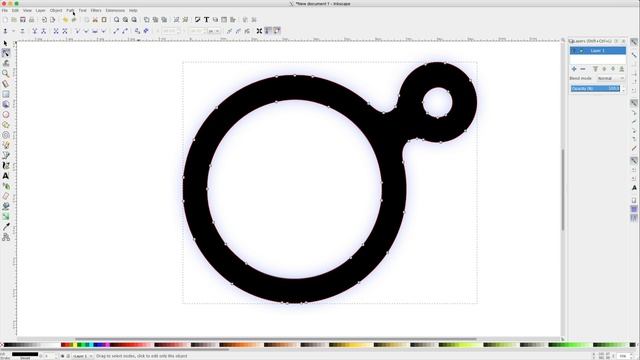Convert object to path icon
Screen dimensions: 640x360
coord(137,31)
